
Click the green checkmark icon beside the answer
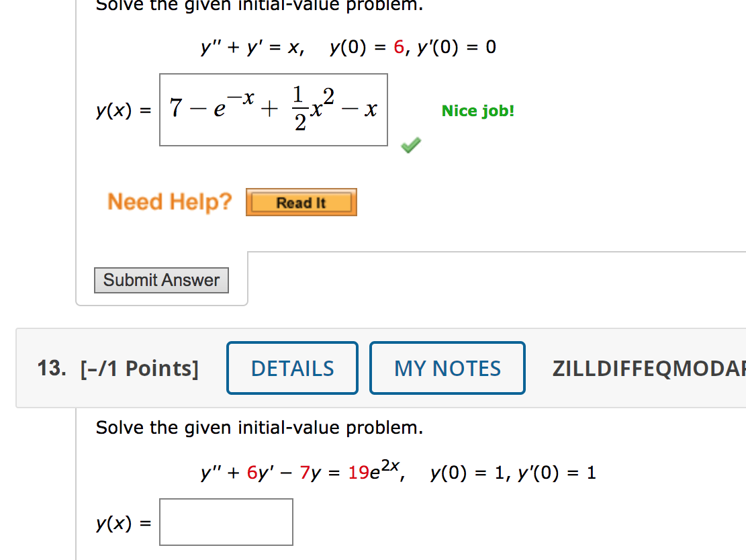[410, 144]
